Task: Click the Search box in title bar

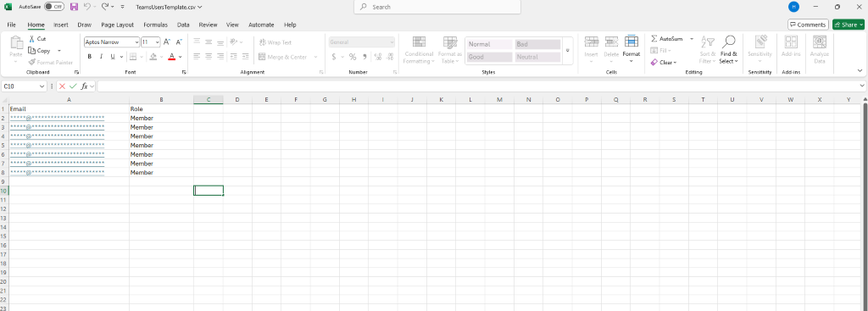Action: [437, 7]
